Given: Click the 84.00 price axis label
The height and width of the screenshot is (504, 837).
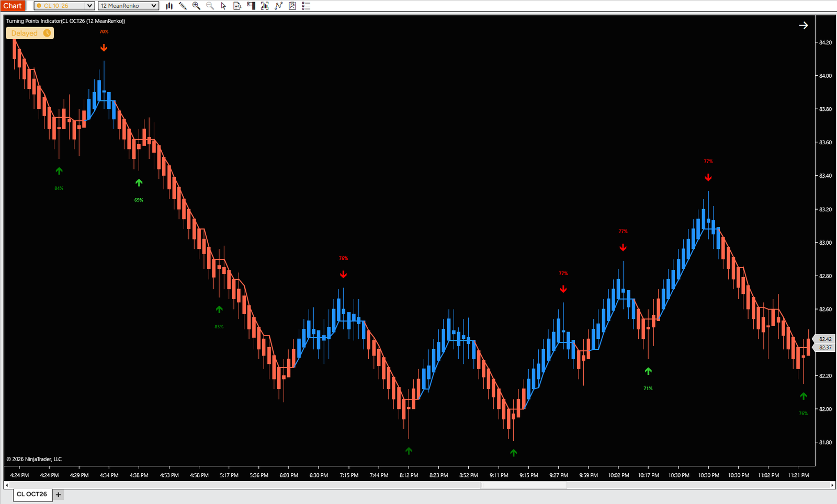Looking at the screenshot, I should (825, 76).
